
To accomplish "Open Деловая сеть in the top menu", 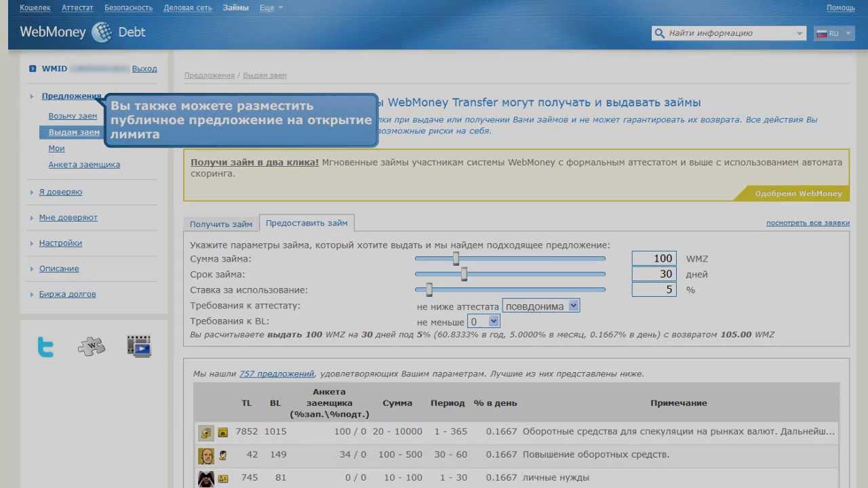I will (188, 8).
